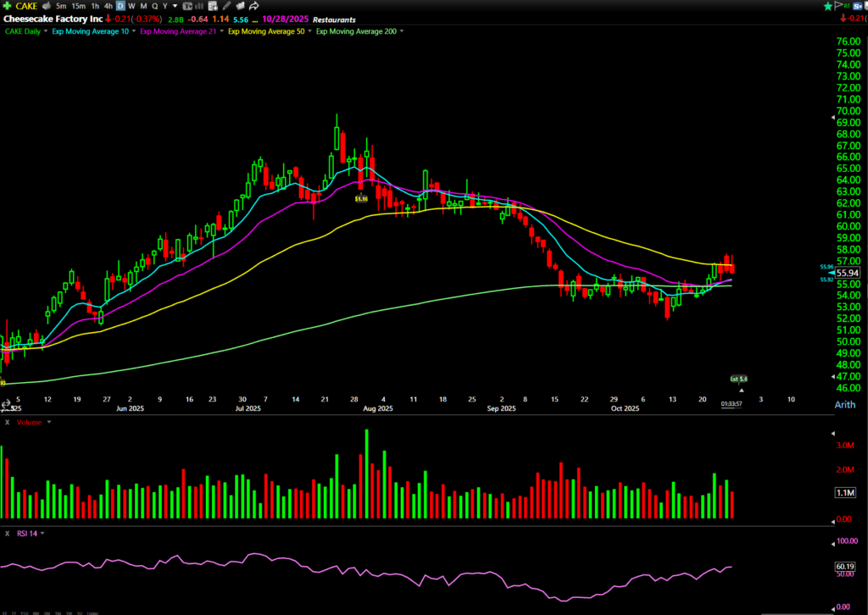868x615 pixels.
Task: Click the green plus add symbol icon
Action: pyautogui.click(x=8, y=6)
